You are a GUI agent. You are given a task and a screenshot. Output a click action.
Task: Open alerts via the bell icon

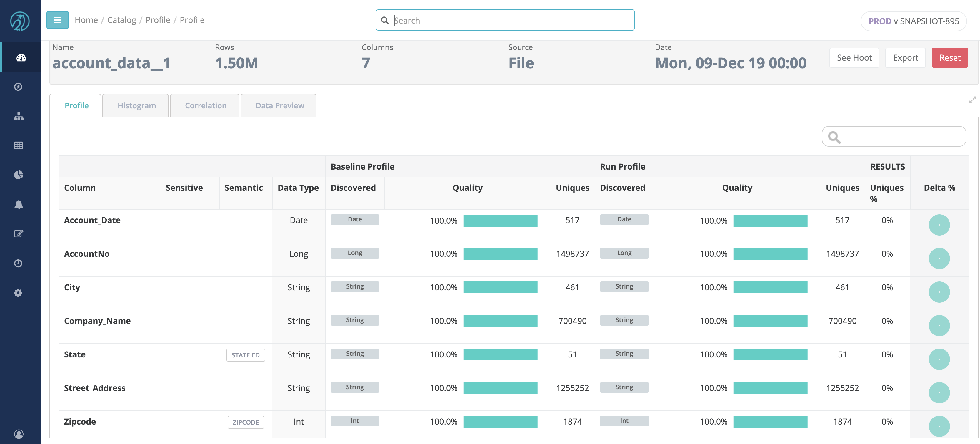click(x=18, y=205)
